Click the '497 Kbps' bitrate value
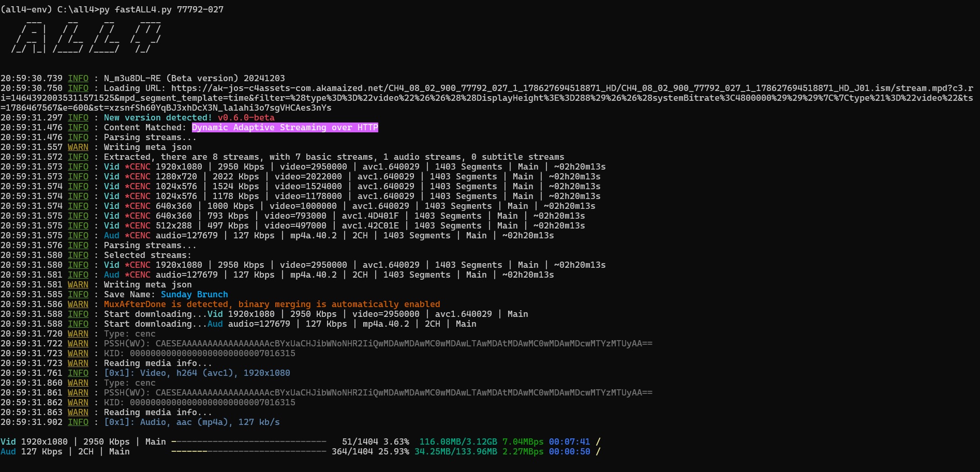 228,226
